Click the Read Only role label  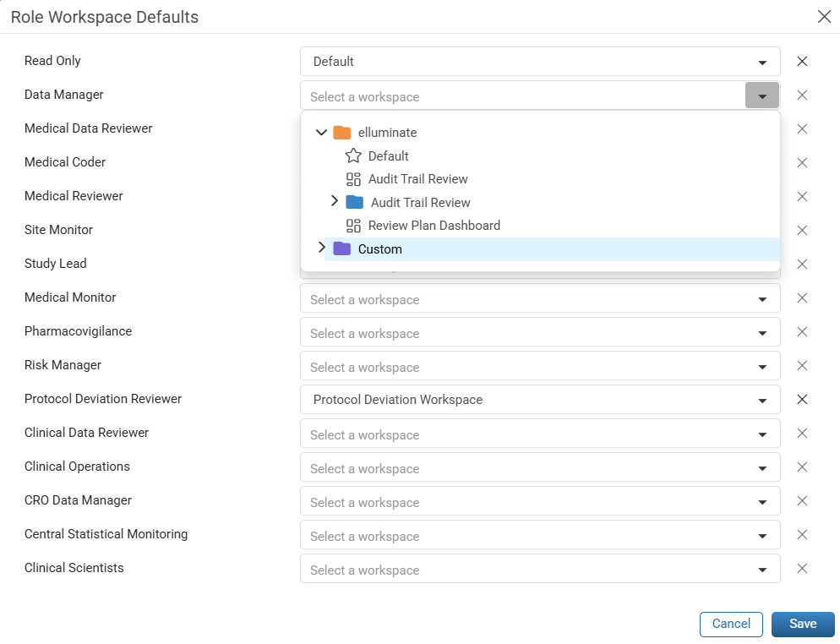point(52,61)
